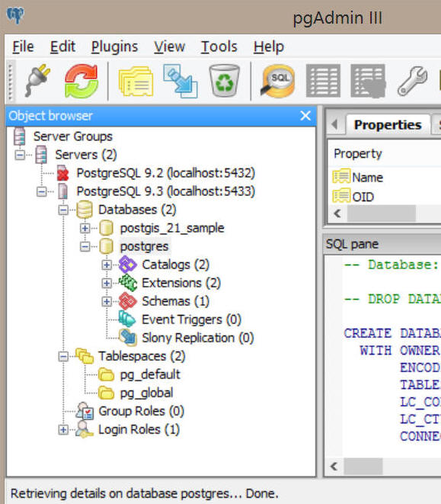Open object Properties via the toolbar
The height and width of the screenshot is (504, 441).
[136, 81]
